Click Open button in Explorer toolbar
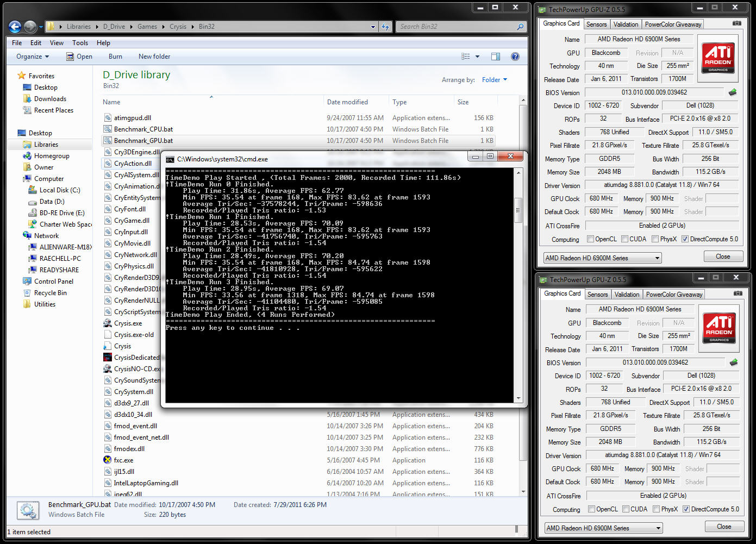The image size is (756, 544). 79,57
